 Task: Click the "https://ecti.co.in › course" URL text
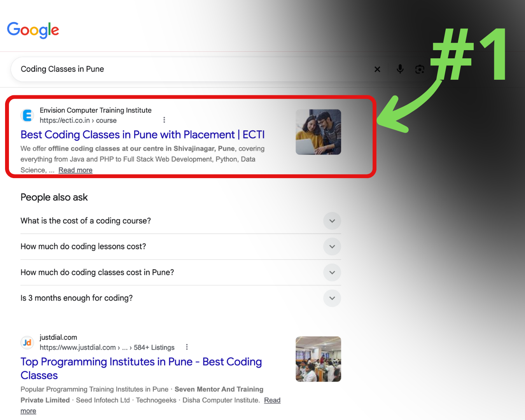pos(78,121)
